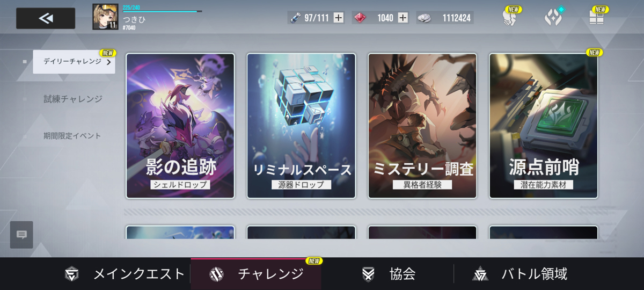
Task: Add red gems with the plus button
Action: click(x=402, y=18)
